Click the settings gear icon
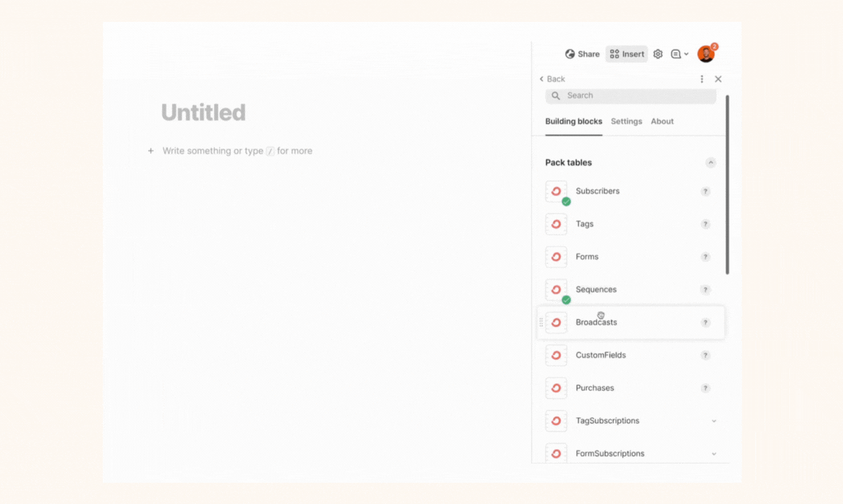 point(657,54)
